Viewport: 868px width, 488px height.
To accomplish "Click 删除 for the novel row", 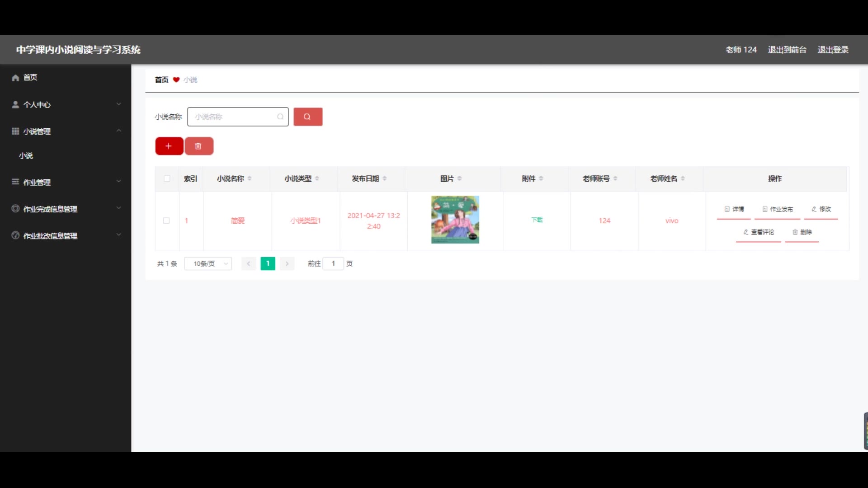I will [802, 232].
